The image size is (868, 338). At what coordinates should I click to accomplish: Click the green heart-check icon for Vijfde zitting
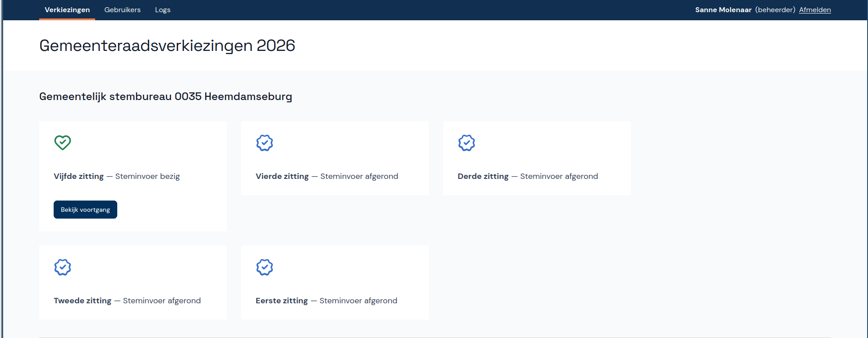pos(63,142)
